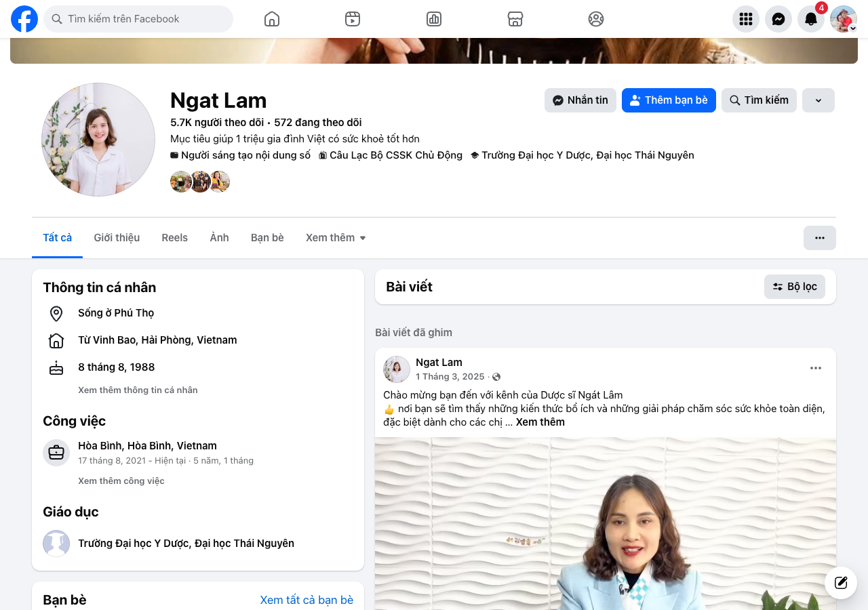The image size is (868, 610).
Task: Open the notifications bell
Action: click(811, 19)
